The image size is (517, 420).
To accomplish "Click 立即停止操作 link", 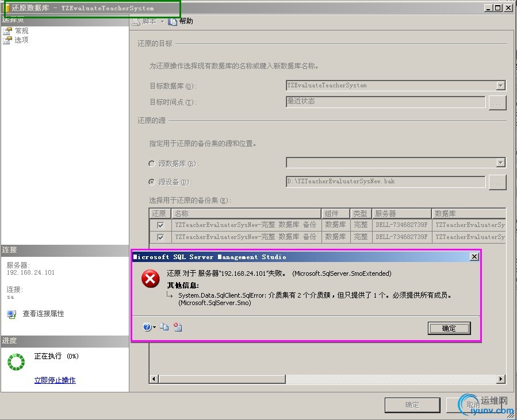I will click(55, 380).
